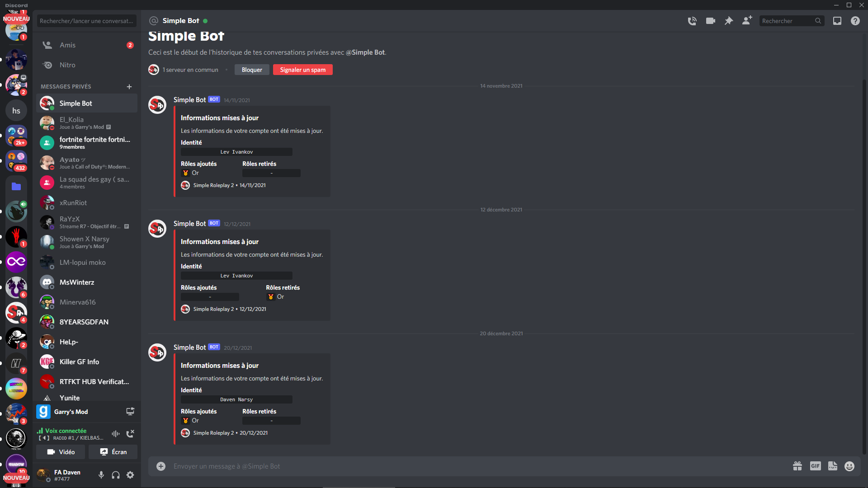Click Signaler un spam button
Screen dimensions: 868x488
[x=303, y=70]
